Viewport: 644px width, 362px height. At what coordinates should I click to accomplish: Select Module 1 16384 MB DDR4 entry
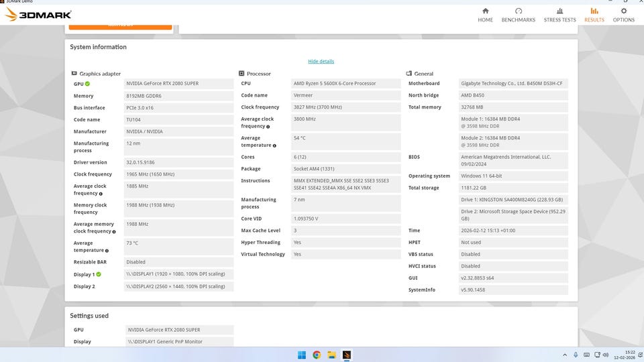[x=513, y=123]
